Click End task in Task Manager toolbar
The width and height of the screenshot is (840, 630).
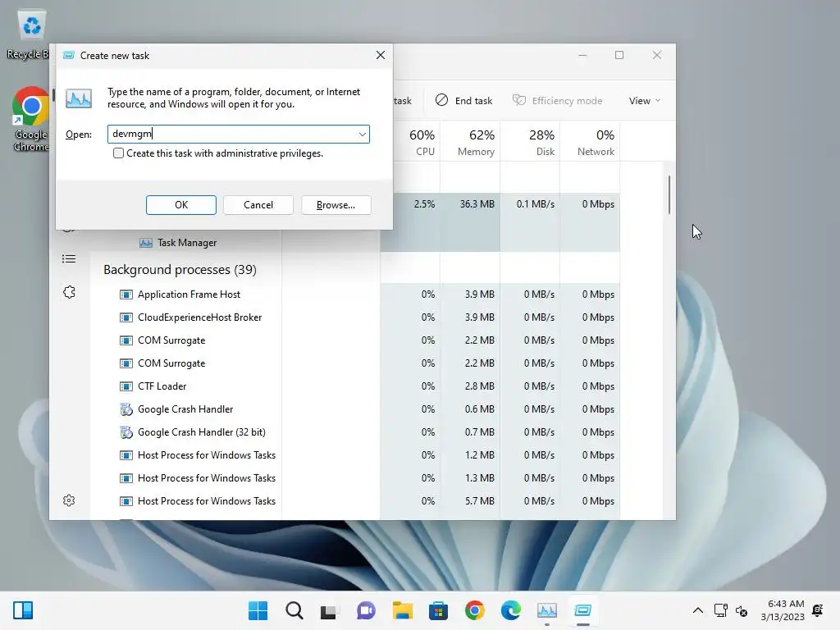tap(464, 101)
